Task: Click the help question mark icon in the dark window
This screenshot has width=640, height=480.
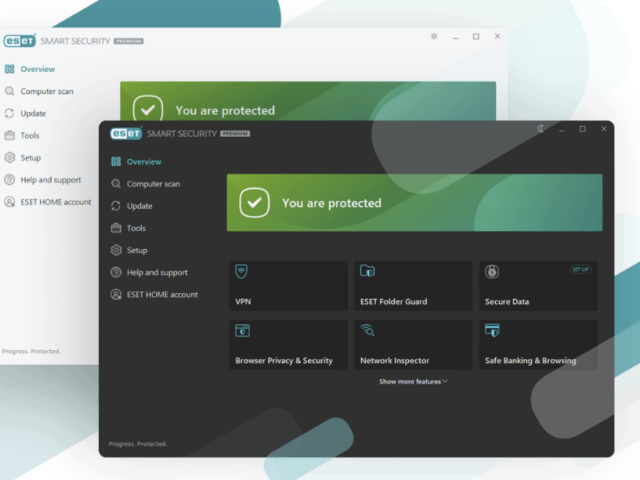Action: click(x=116, y=272)
